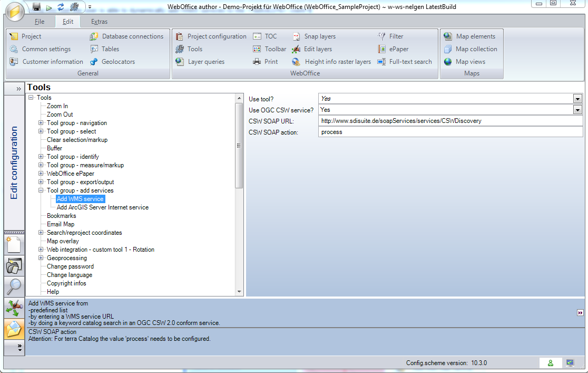This screenshot has height=373, width=588.
Task: Open the Project configuration tool
Action: tap(213, 36)
